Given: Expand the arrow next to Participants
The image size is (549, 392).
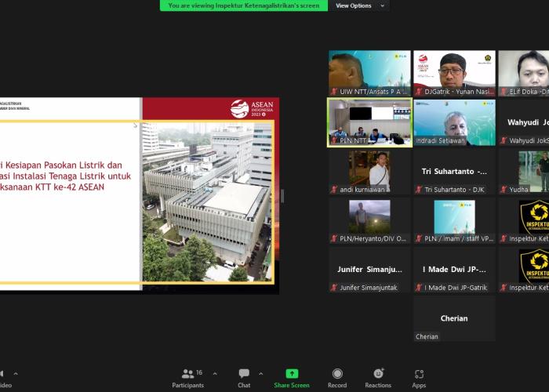Looking at the screenshot, I should click(x=216, y=374).
